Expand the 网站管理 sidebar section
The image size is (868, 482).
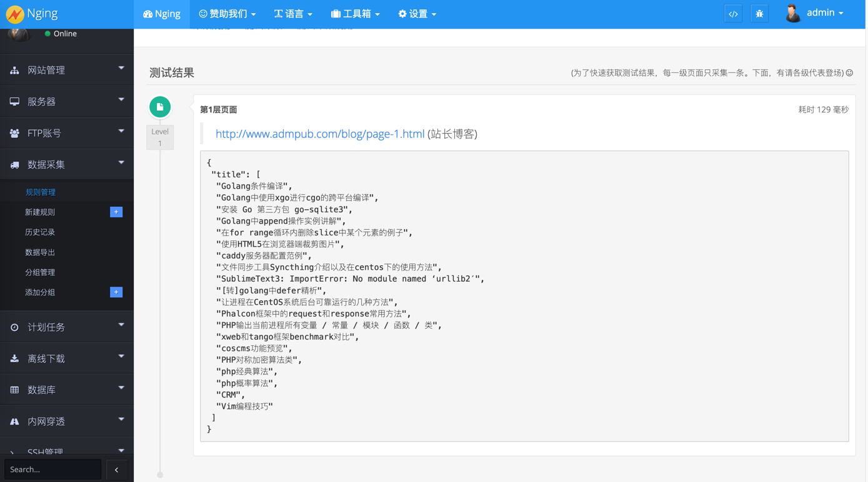pos(67,70)
